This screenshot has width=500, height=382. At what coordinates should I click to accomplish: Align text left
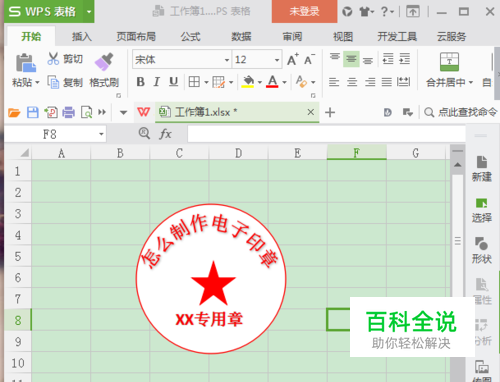click(x=334, y=82)
